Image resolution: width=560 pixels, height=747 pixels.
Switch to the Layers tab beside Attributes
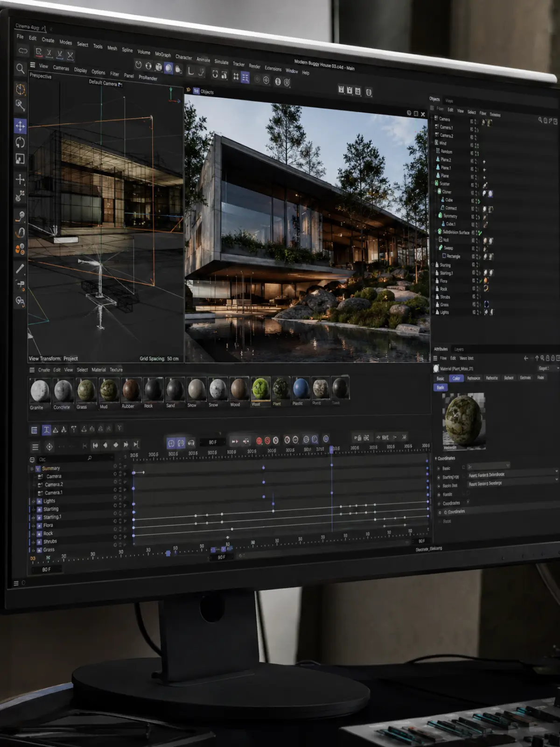tap(459, 349)
